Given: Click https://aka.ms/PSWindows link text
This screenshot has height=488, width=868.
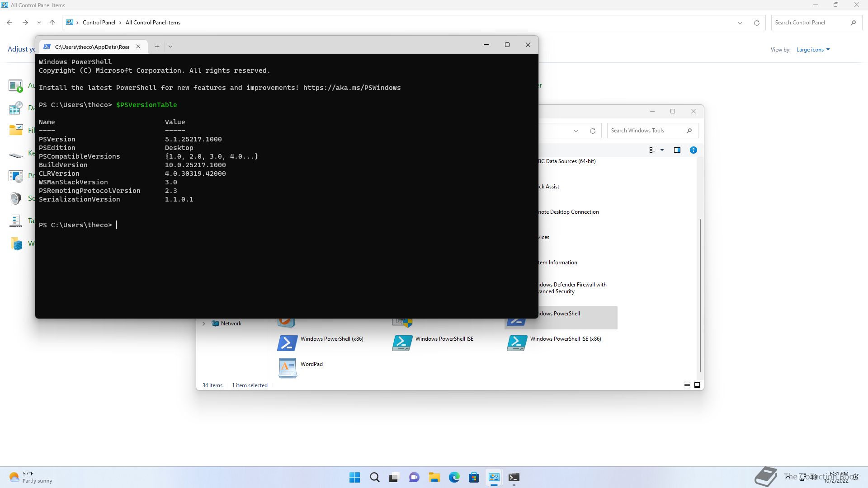Looking at the screenshot, I should pos(352,88).
